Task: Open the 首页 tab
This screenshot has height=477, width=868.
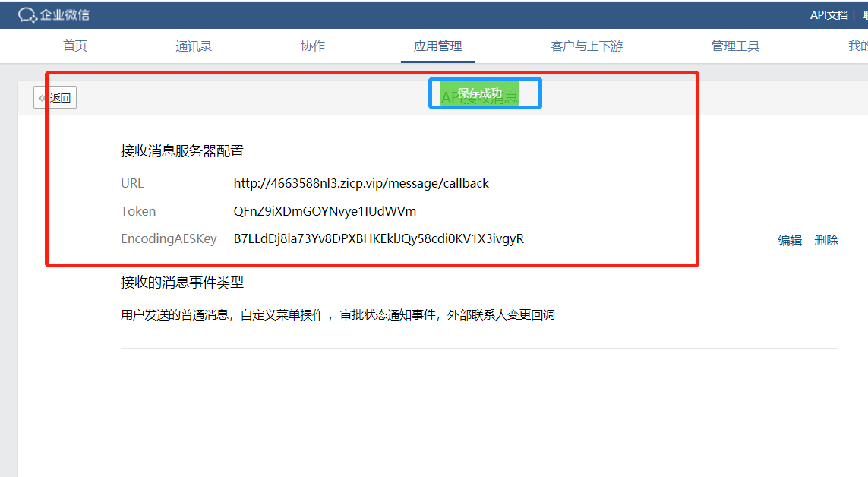Action: pos(74,46)
